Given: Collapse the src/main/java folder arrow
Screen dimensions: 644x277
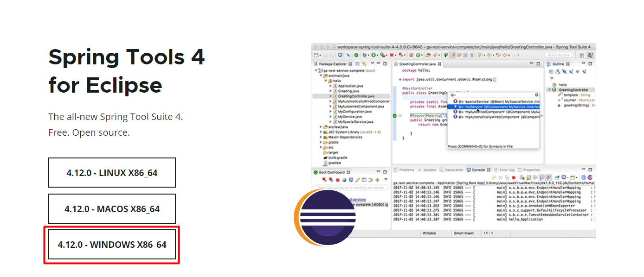Looking at the screenshot, I should point(321,76).
